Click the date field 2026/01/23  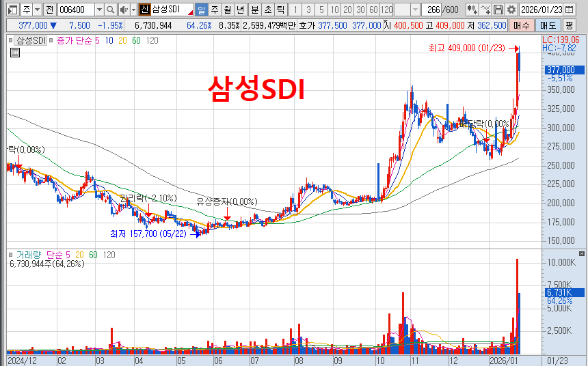click(542, 10)
